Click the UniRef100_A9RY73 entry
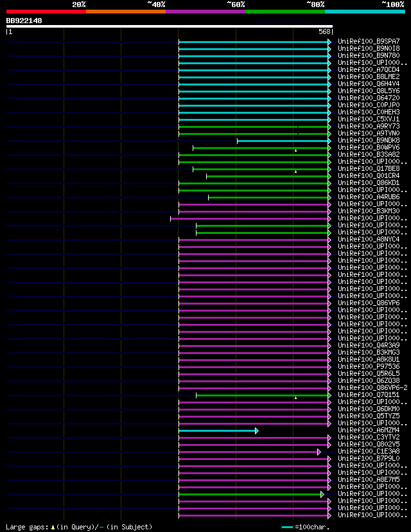Viewport: 411px width, 532px height. [369, 126]
